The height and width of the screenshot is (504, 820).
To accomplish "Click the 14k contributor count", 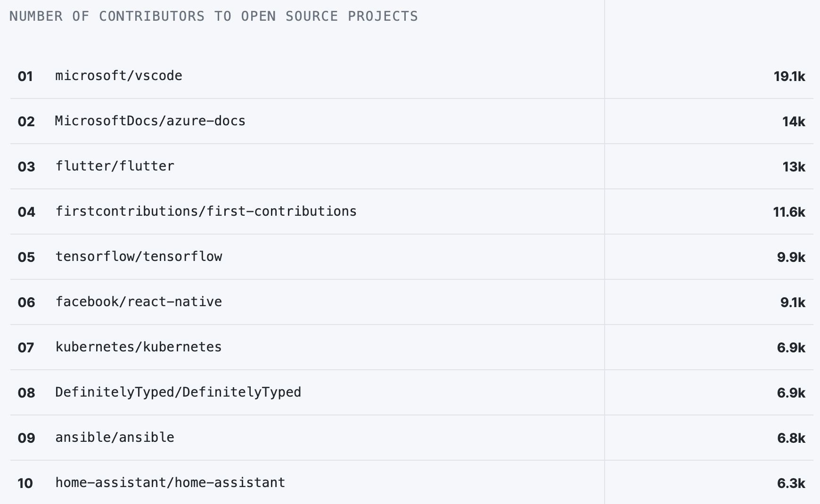I will 794,122.
